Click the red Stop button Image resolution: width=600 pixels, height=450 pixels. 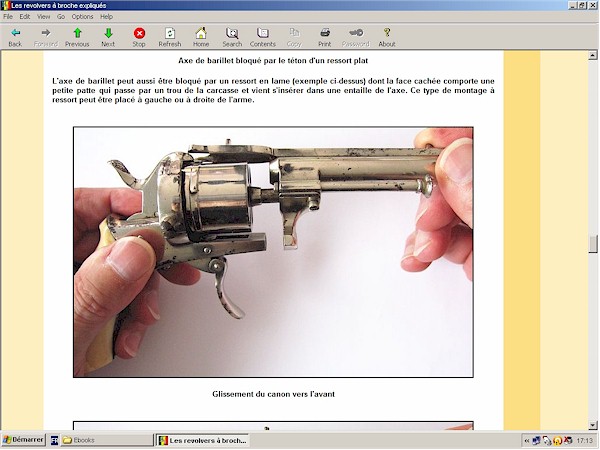point(139,37)
